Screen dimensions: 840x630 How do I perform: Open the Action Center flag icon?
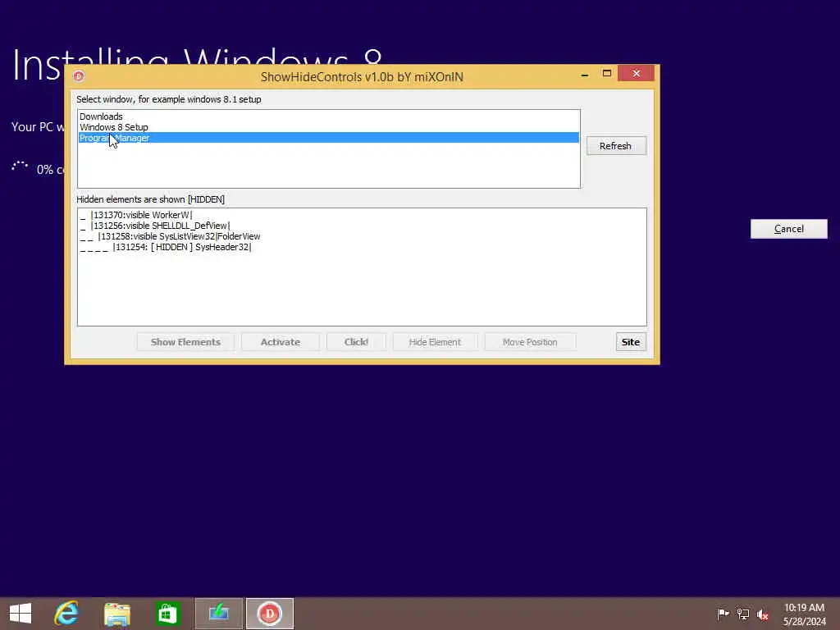[x=723, y=614]
